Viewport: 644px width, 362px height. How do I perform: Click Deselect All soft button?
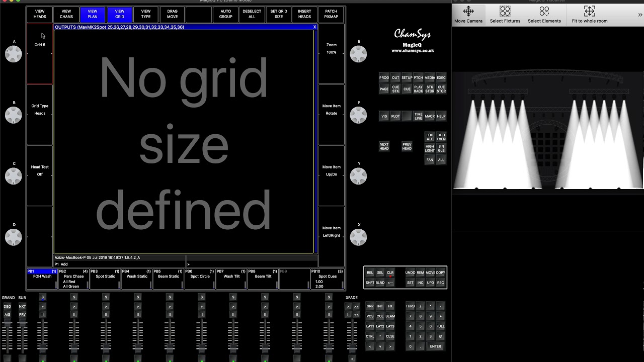click(252, 14)
